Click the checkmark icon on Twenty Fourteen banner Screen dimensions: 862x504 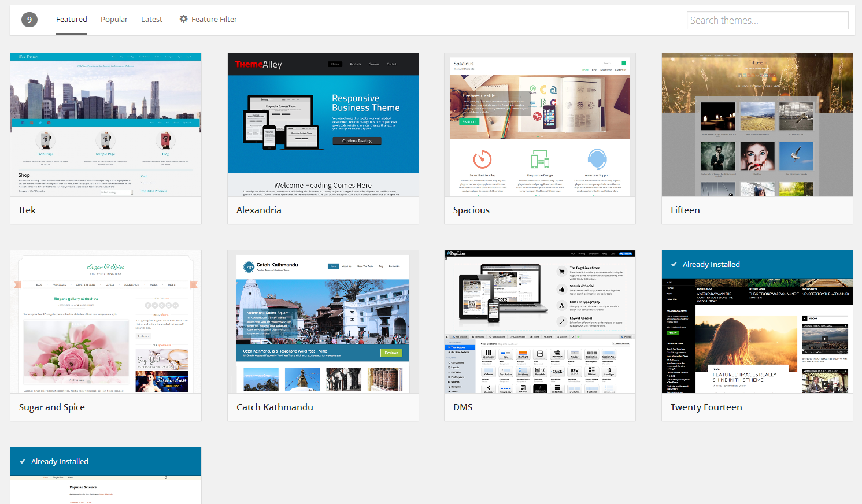674,264
